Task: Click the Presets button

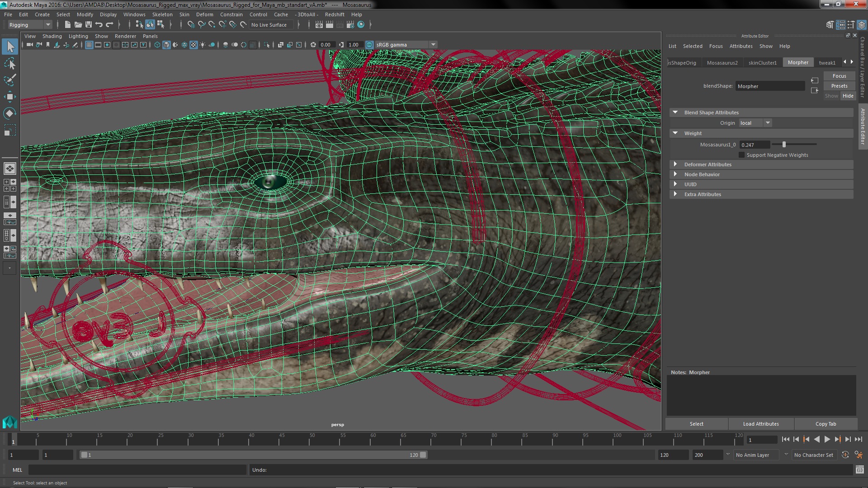Action: (x=839, y=86)
